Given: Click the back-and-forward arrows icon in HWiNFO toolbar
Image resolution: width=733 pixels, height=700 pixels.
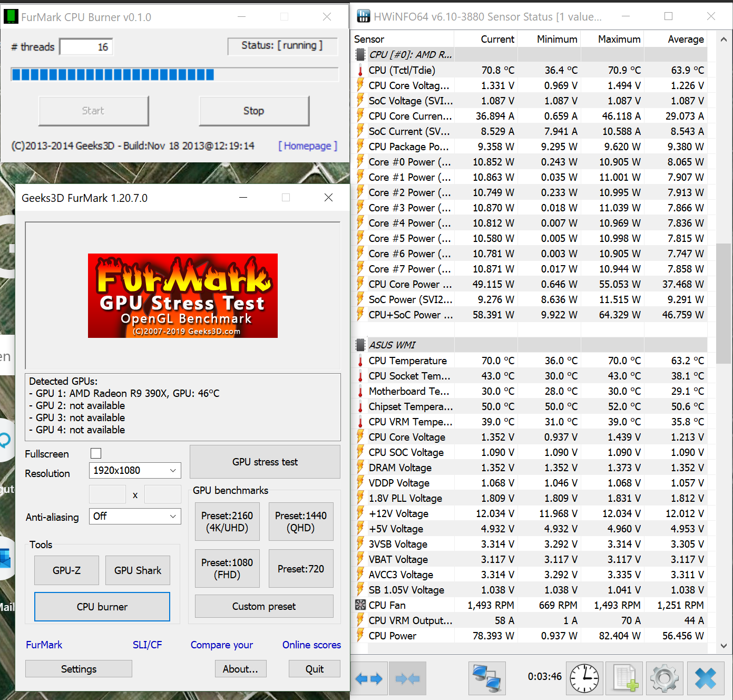Looking at the screenshot, I should pyautogui.click(x=369, y=678).
